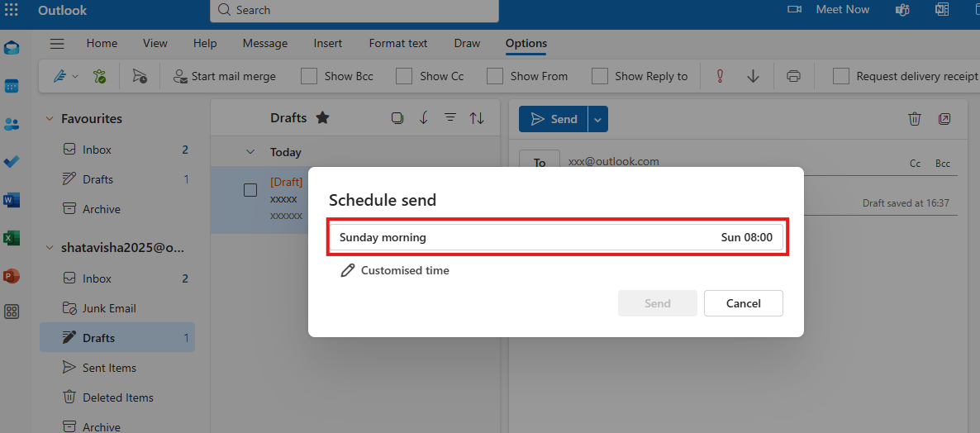Open Inbox under Favourites
The width and height of the screenshot is (980, 433).
coord(117,150)
